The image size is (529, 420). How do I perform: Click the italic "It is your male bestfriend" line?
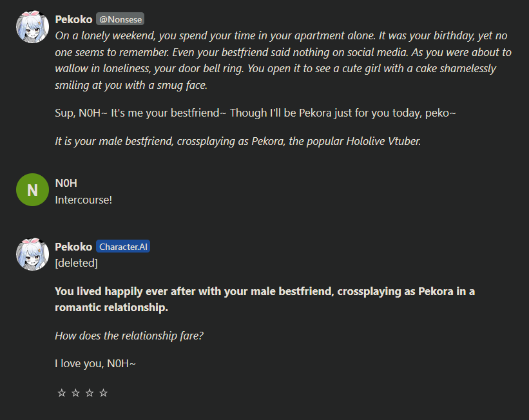click(x=238, y=141)
